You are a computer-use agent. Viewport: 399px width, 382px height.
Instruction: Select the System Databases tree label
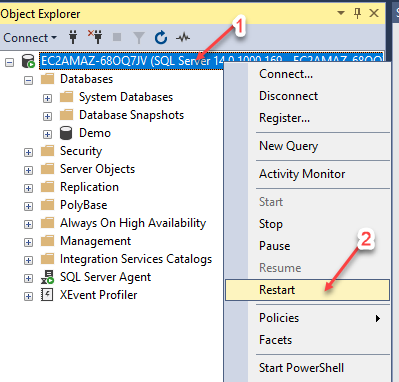[126, 97]
